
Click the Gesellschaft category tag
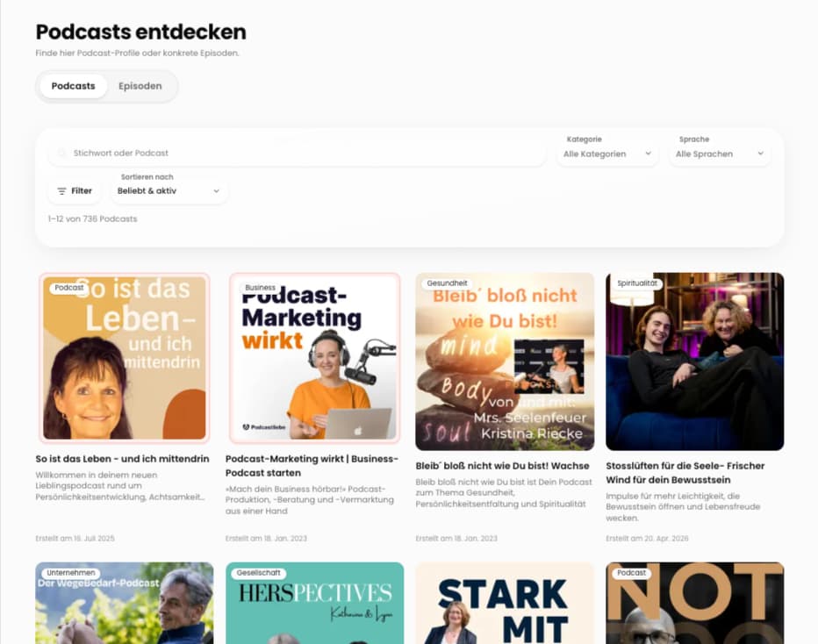pyautogui.click(x=258, y=573)
